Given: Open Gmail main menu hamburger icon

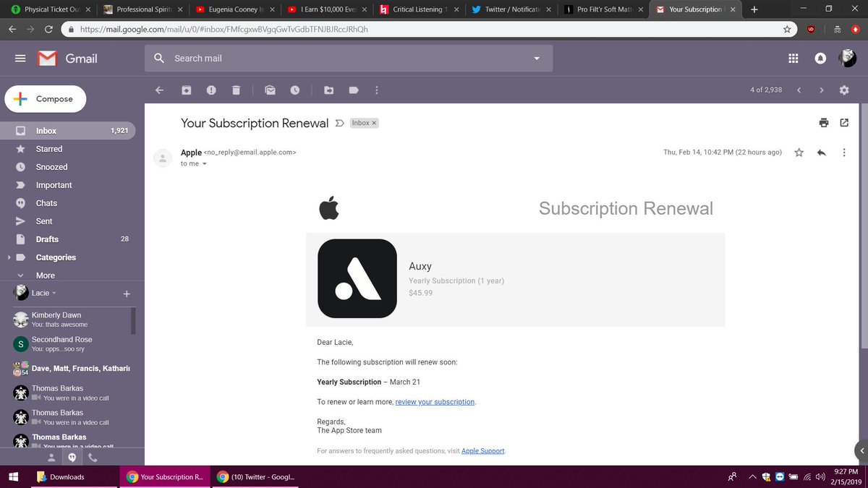Looking at the screenshot, I should coord(20,59).
